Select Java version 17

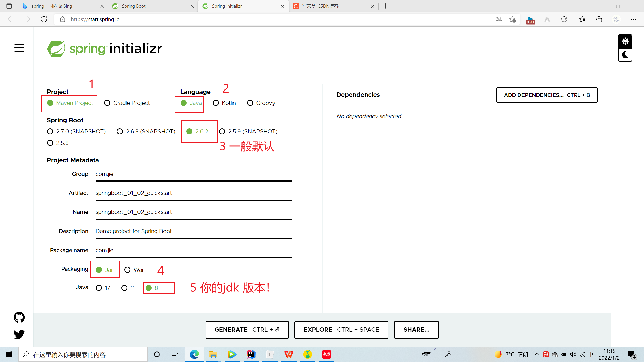pyautogui.click(x=103, y=288)
